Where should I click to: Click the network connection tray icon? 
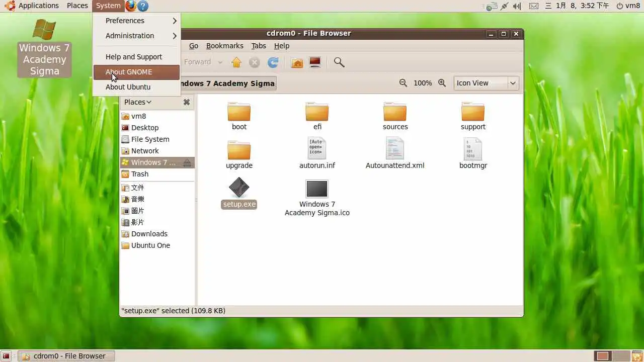click(504, 6)
